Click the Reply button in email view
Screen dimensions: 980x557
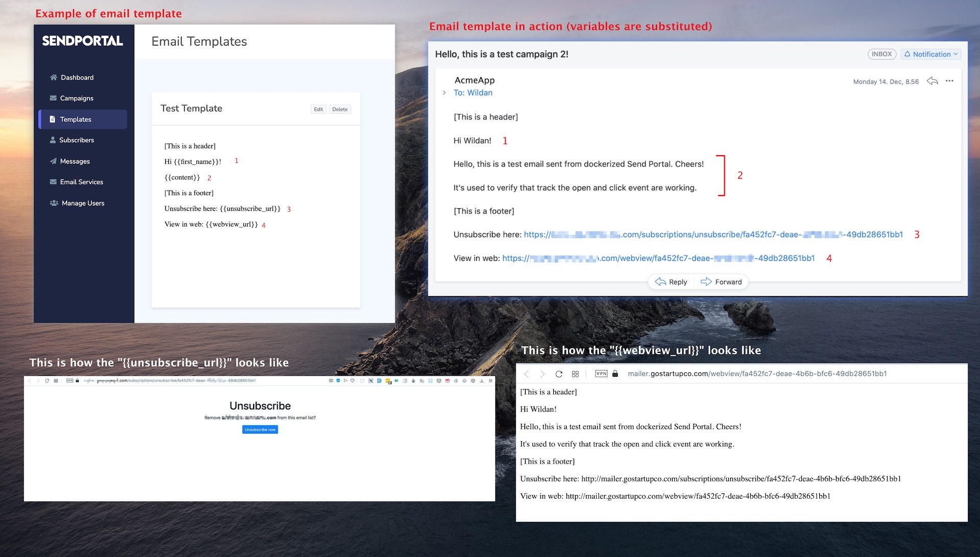[x=671, y=281]
